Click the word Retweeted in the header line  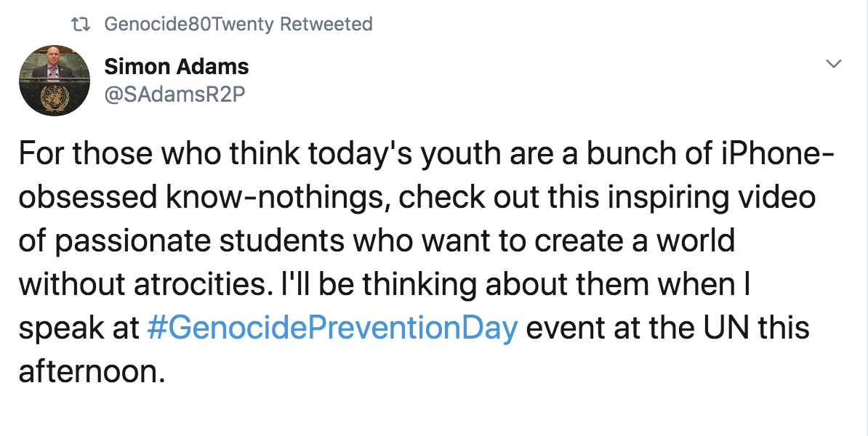click(326, 25)
